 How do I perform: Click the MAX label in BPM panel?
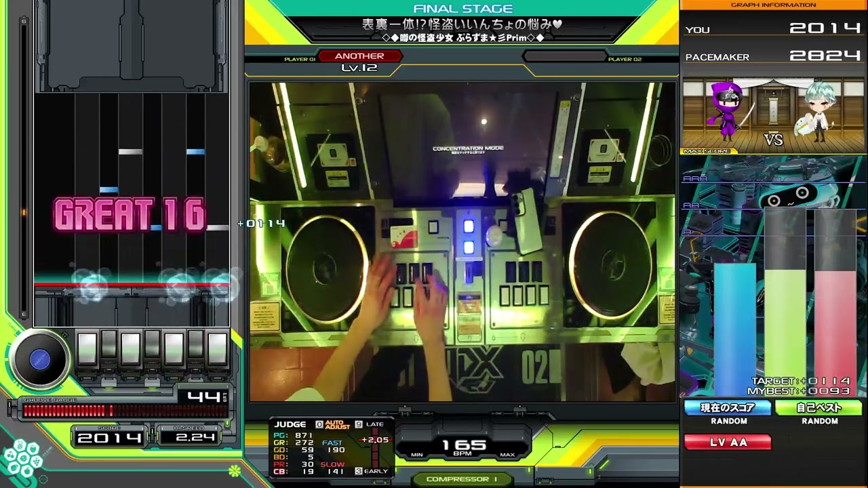coord(507,455)
